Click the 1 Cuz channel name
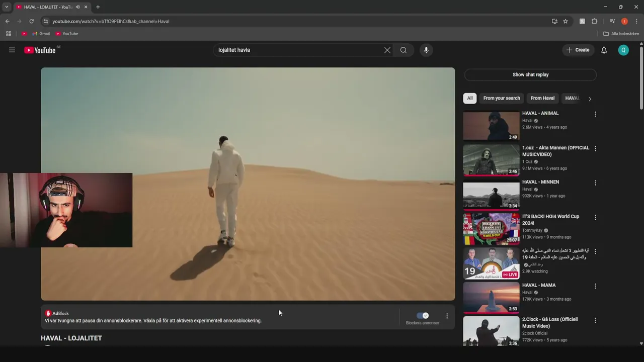 pos(527,162)
